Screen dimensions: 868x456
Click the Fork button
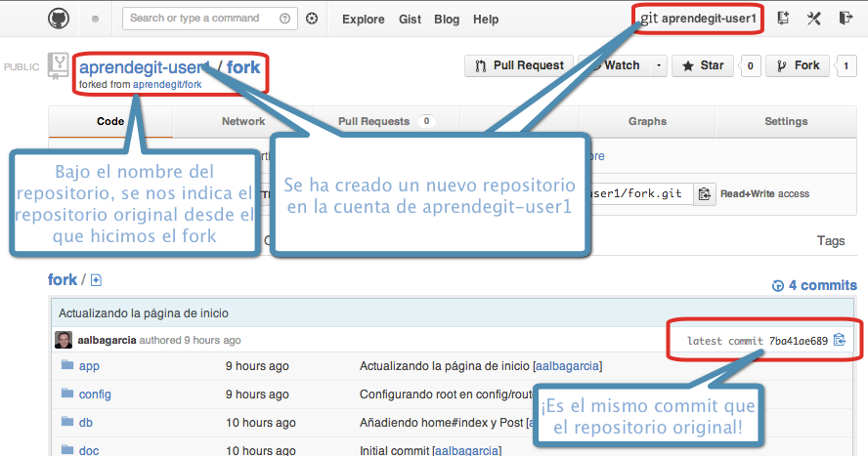tap(799, 65)
